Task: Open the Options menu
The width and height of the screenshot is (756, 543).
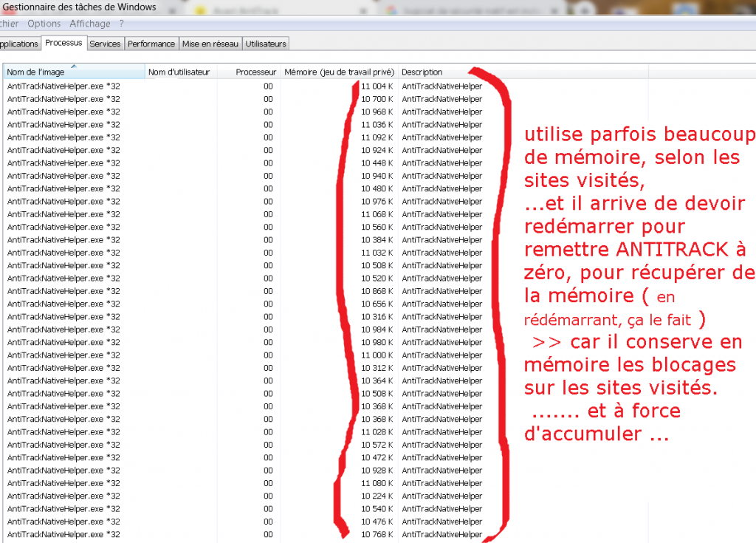Action: (x=44, y=24)
